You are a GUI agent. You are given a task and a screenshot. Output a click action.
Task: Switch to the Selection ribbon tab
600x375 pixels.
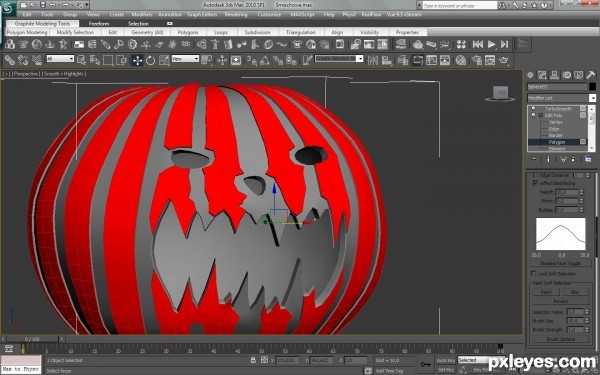pyautogui.click(x=138, y=24)
